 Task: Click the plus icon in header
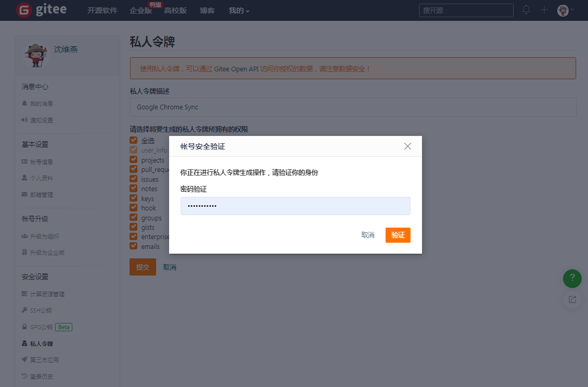[544, 10]
